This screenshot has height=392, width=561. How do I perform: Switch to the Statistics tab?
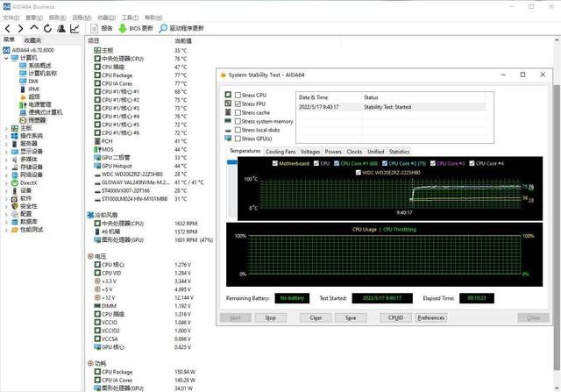pos(399,152)
